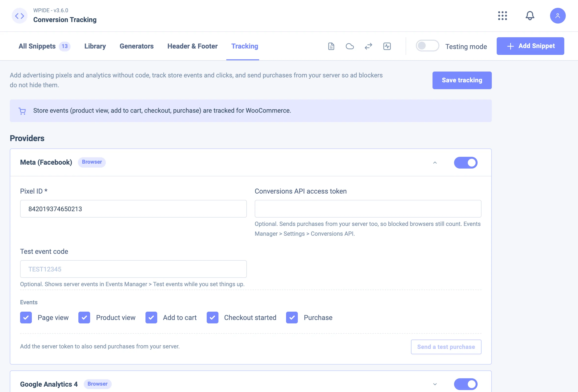The width and height of the screenshot is (578, 392).
Task: Select the Tracking tab
Action: 245,46
